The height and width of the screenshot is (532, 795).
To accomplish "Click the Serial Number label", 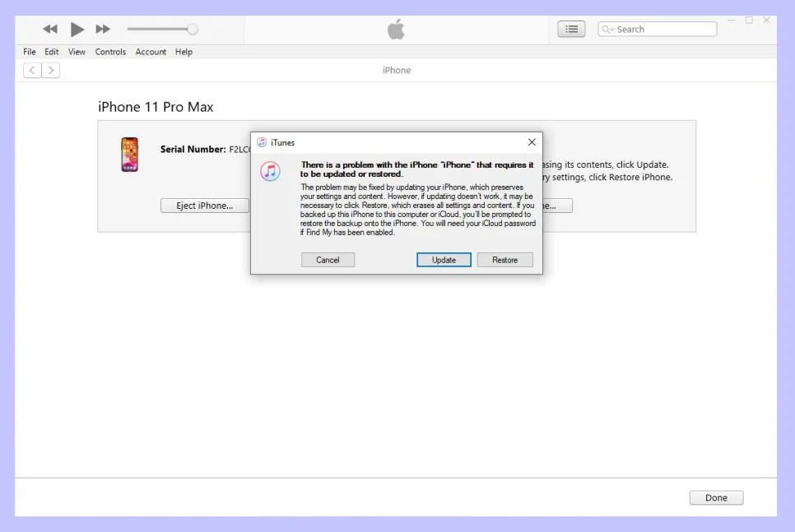I will pos(193,149).
